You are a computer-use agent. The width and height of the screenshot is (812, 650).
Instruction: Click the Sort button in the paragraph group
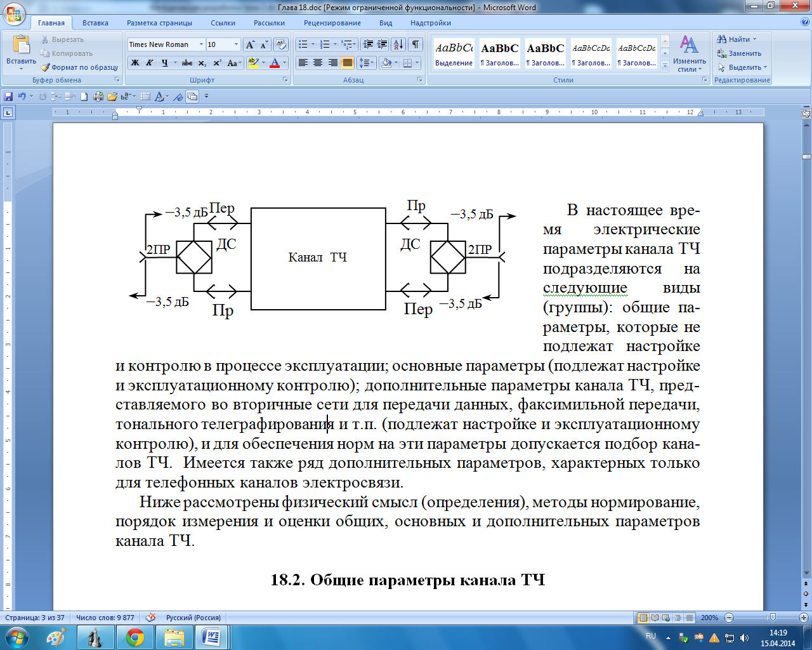click(398, 44)
